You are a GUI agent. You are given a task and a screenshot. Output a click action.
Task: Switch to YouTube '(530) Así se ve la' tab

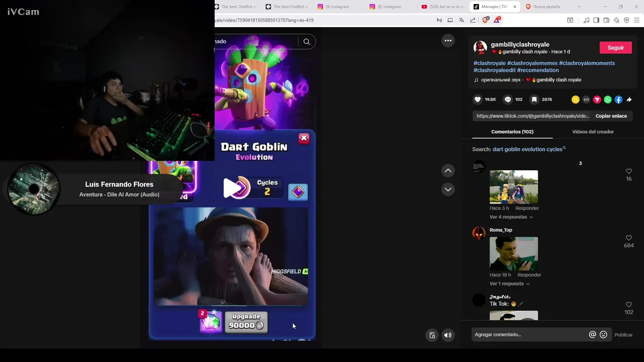(x=443, y=7)
